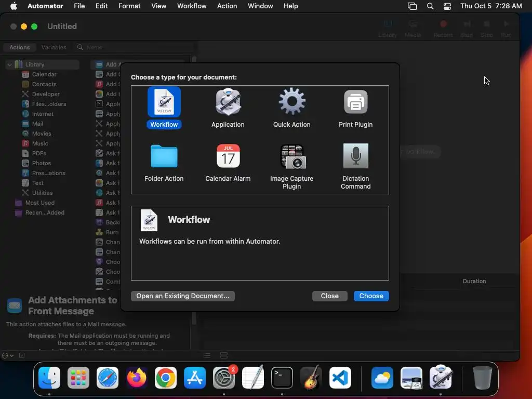Dismiss the dialog with Close
This screenshot has height=399, width=532.
click(329, 296)
